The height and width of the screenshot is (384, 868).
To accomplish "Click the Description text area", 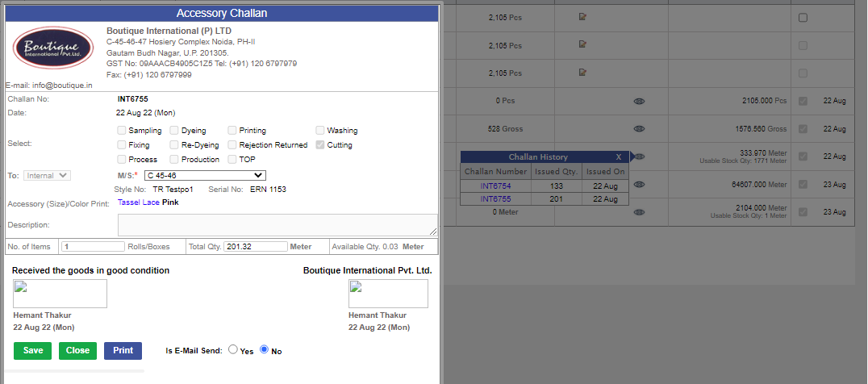I will click(x=278, y=225).
